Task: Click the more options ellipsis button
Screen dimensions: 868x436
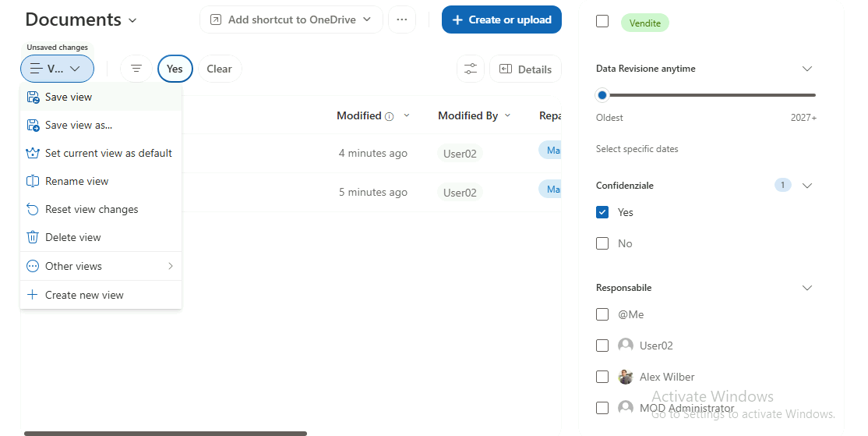Action: coord(402,19)
